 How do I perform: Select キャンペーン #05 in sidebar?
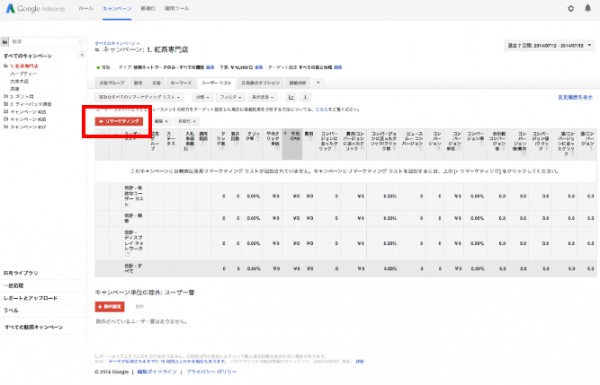point(28,112)
